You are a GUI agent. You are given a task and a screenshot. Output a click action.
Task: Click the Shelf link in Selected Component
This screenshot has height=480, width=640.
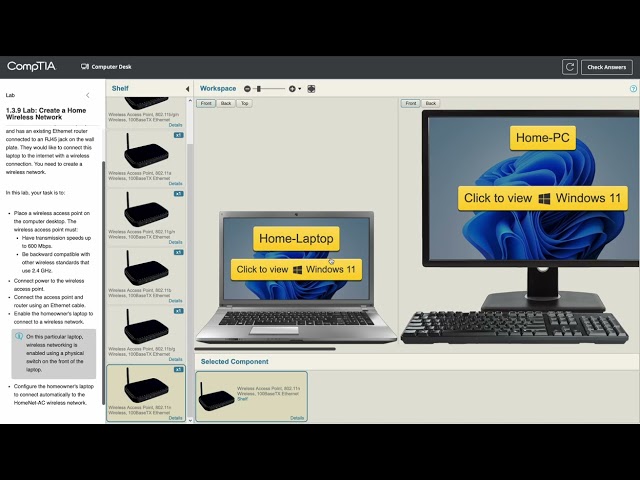[x=242, y=399]
